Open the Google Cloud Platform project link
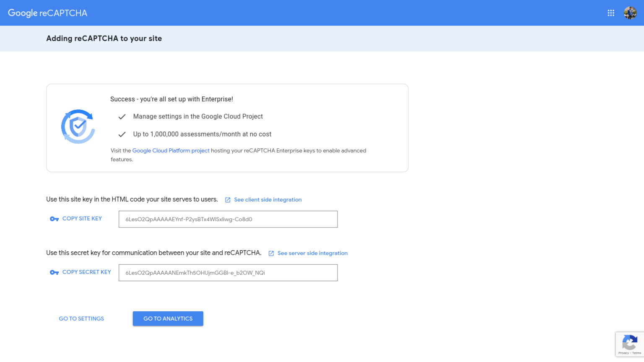 (171, 150)
